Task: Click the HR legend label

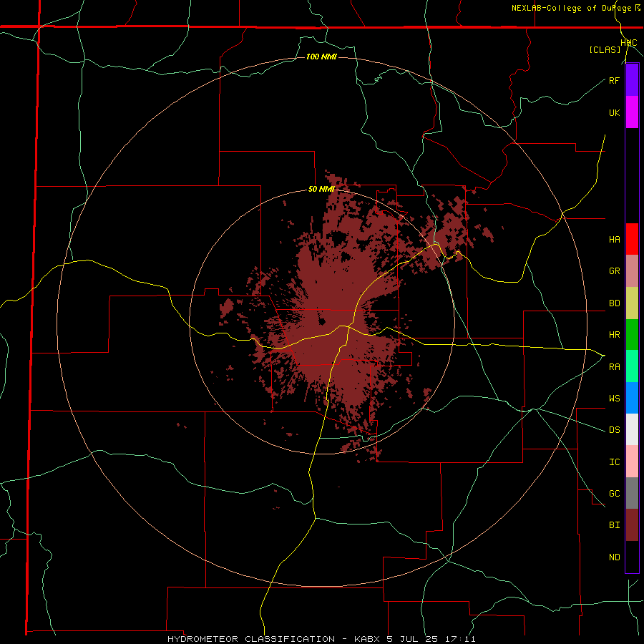Action: 614,335
